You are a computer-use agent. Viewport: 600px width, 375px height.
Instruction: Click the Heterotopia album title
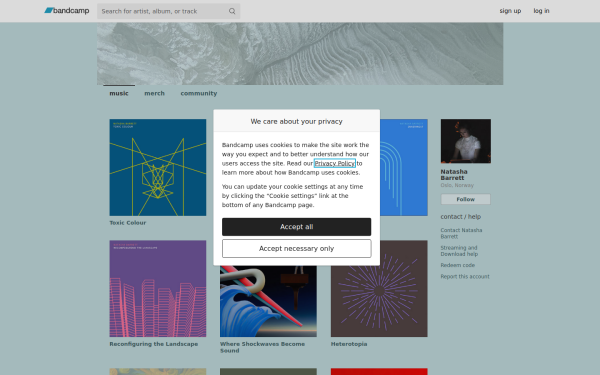[349, 344]
